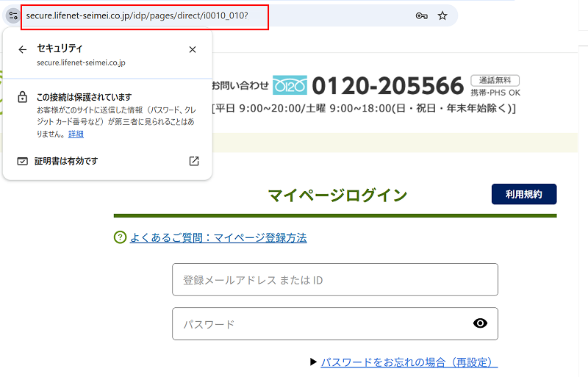588x377 pixels.
Task: Click the 携帯･PHS OK text
Action: click(495, 93)
